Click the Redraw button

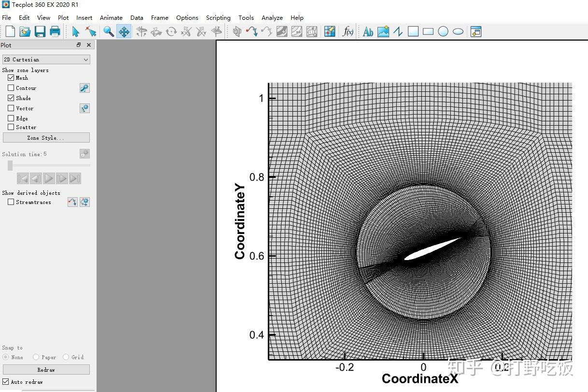click(x=46, y=370)
